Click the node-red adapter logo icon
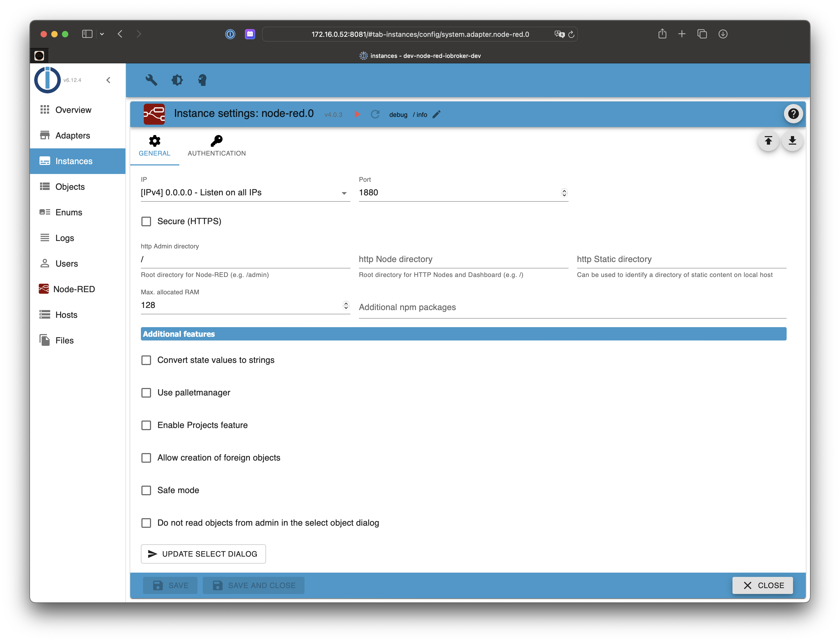Image resolution: width=840 pixels, height=642 pixels. click(154, 114)
